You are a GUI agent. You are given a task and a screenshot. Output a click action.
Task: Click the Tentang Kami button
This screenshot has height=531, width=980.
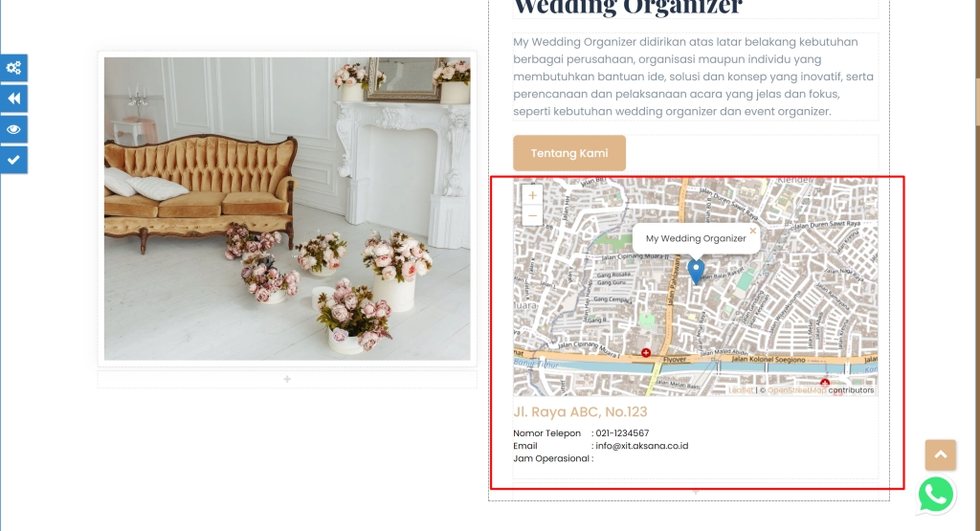pos(569,153)
